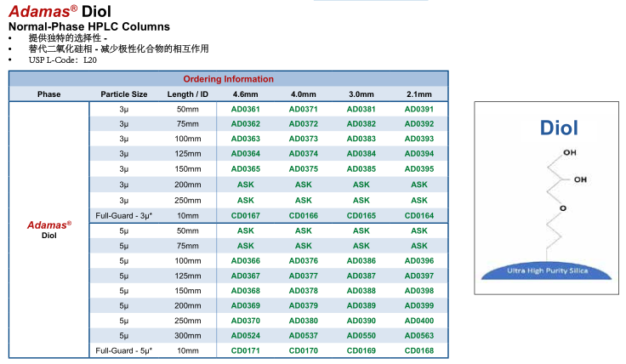Click Normal-Phase HPLC Columns subtitle

click(x=89, y=26)
